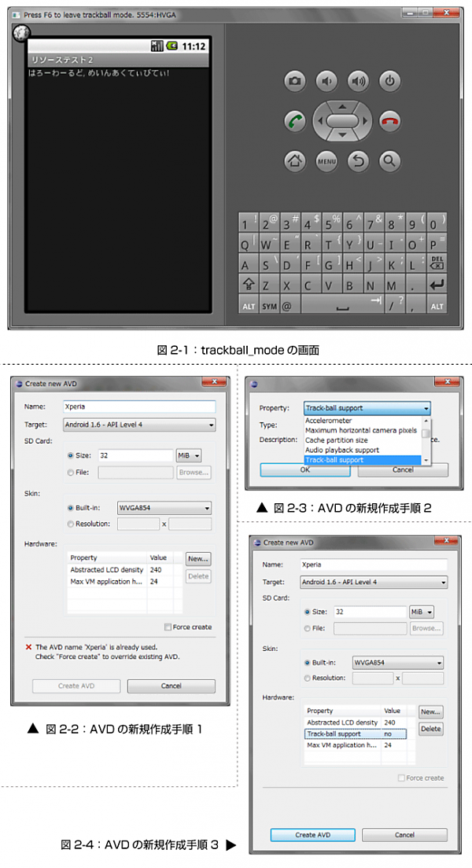Click New... button in figure 2-2 dialog
This screenshot has height=868, width=472.
[x=197, y=558]
